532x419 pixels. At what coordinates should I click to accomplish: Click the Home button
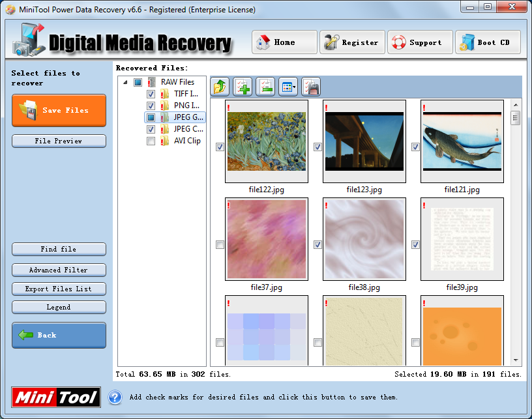coord(284,42)
